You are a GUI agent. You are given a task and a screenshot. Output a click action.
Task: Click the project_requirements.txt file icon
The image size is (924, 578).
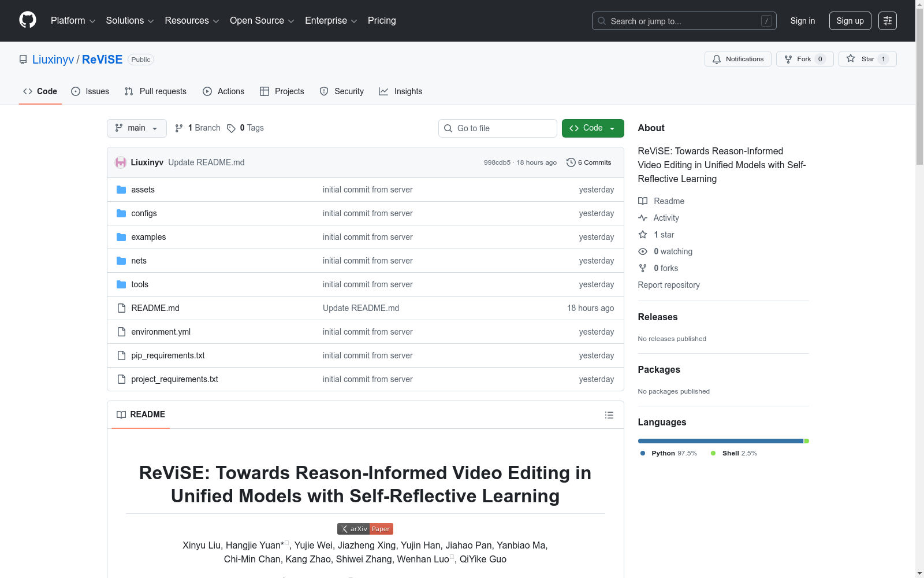(x=121, y=379)
